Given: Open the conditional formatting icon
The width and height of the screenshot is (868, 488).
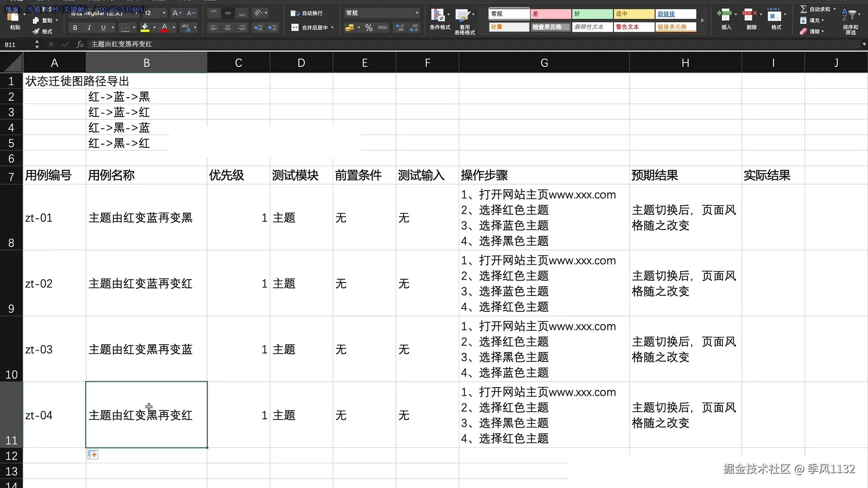Looking at the screenshot, I should [x=438, y=16].
